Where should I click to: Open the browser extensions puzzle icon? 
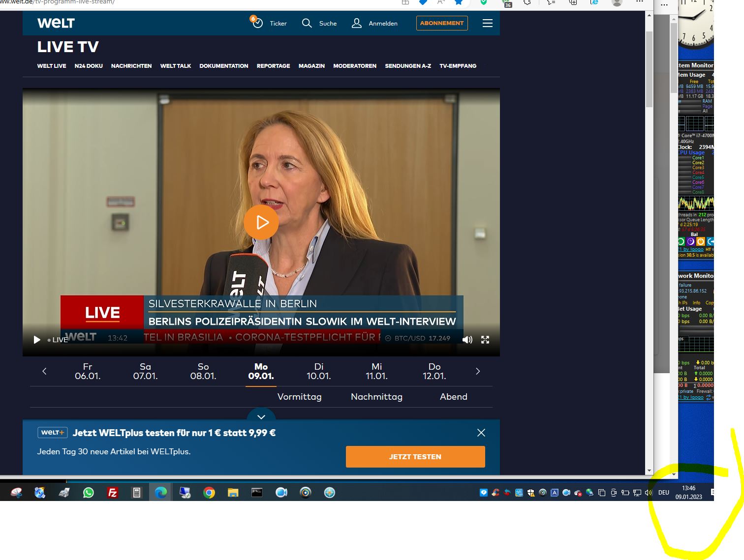pos(527,2)
